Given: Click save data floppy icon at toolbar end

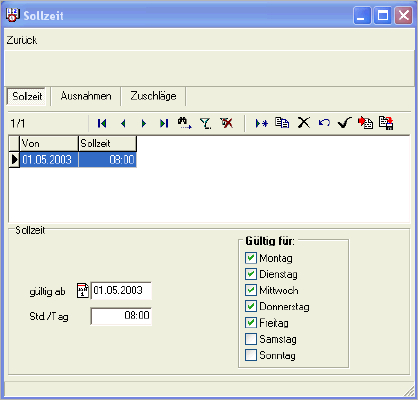Looking at the screenshot, I should click(x=386, y=123).
